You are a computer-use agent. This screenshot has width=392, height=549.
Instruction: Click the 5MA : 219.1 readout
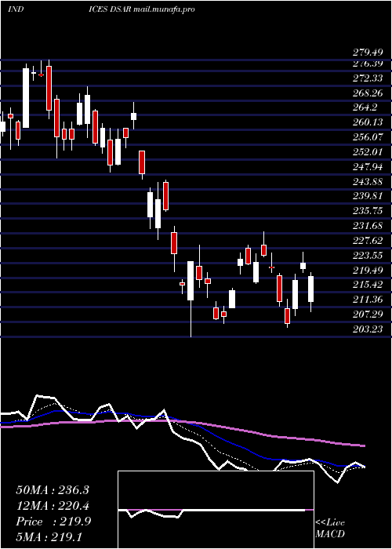49,536
